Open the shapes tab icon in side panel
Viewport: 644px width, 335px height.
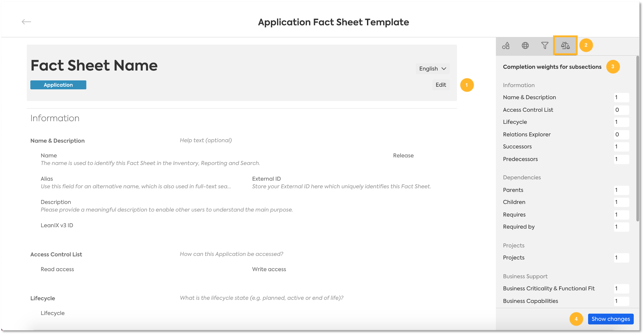[x=506, y=46]
